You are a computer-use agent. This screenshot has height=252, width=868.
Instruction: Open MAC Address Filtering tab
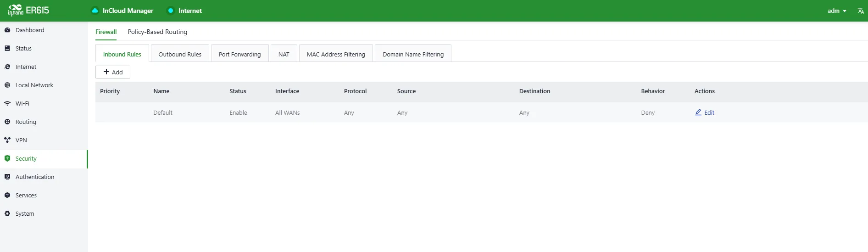[336, 54]
